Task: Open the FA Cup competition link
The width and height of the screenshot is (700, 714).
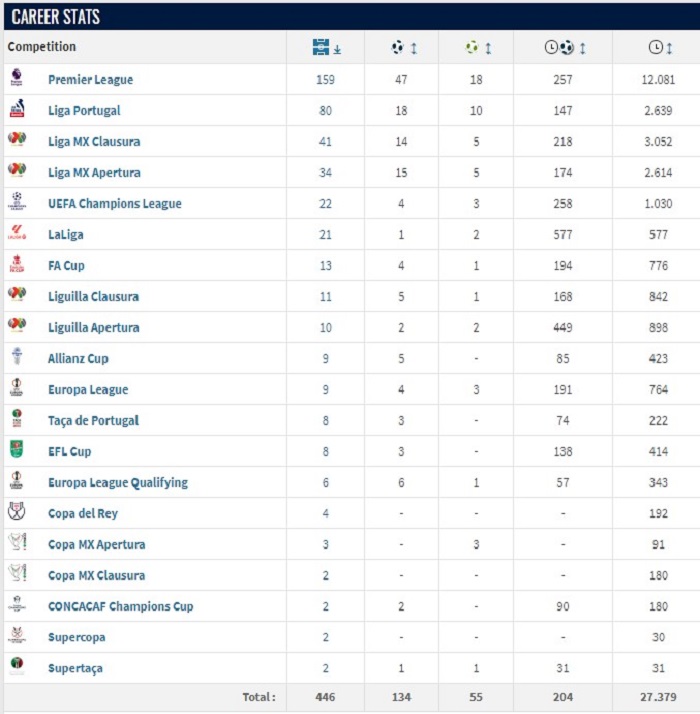Action: 66,265
